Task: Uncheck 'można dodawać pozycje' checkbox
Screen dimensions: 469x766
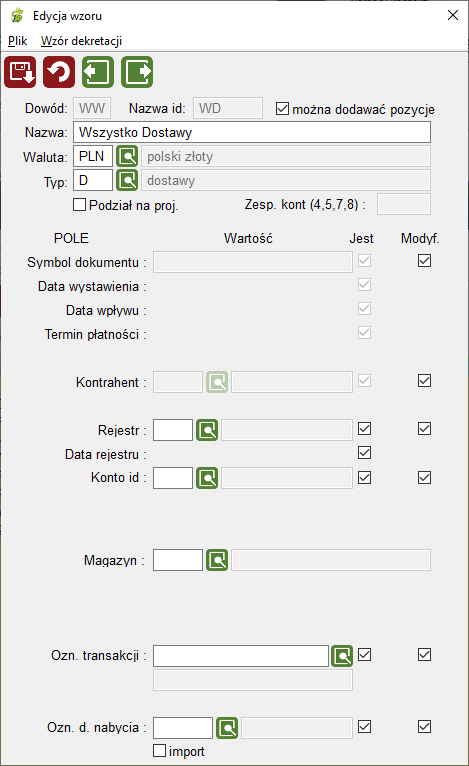Action: pos(282,108)
